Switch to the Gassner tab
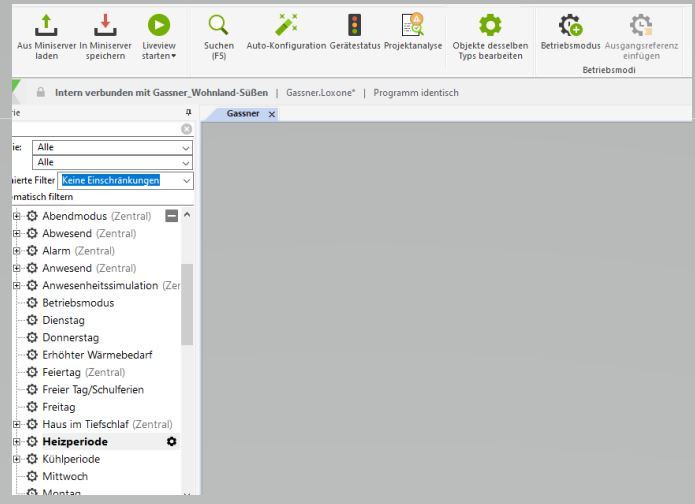This screenshot has width=695, height=504. [x=243, y=113]
